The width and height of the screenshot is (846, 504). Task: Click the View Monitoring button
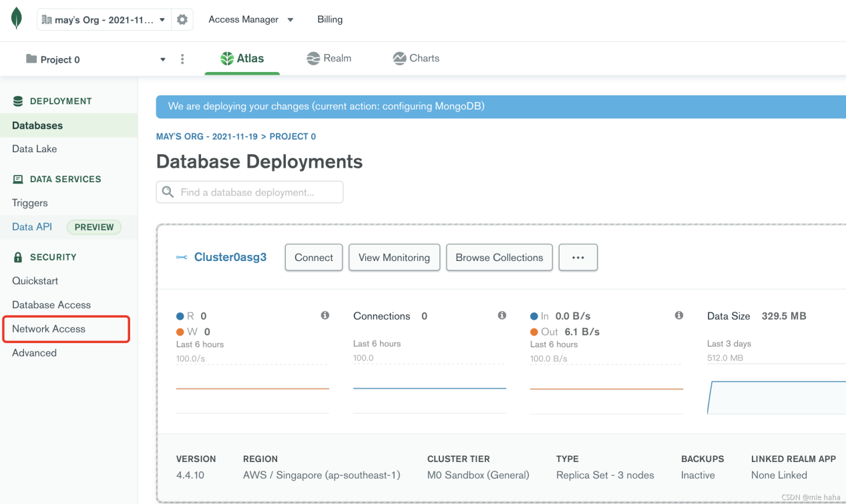pyautogui.click(x=394, y=258)
